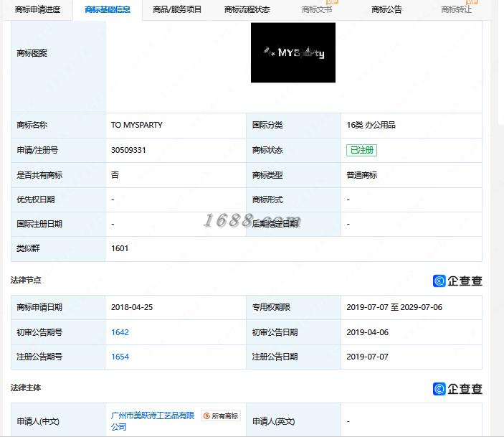Viewport: 504px width, 437px height.
Task: Select the 商标基础信息 tab
Action: (108, 9)
